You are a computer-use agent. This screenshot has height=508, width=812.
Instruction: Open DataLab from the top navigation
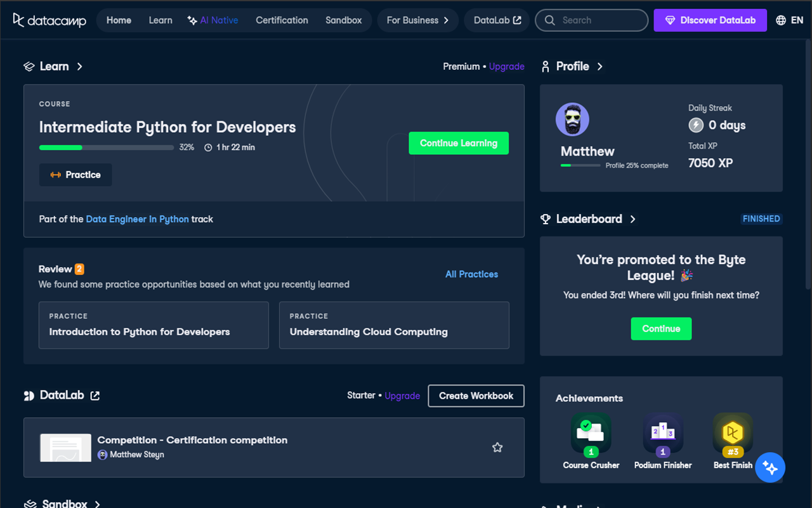tap(497, 20)
